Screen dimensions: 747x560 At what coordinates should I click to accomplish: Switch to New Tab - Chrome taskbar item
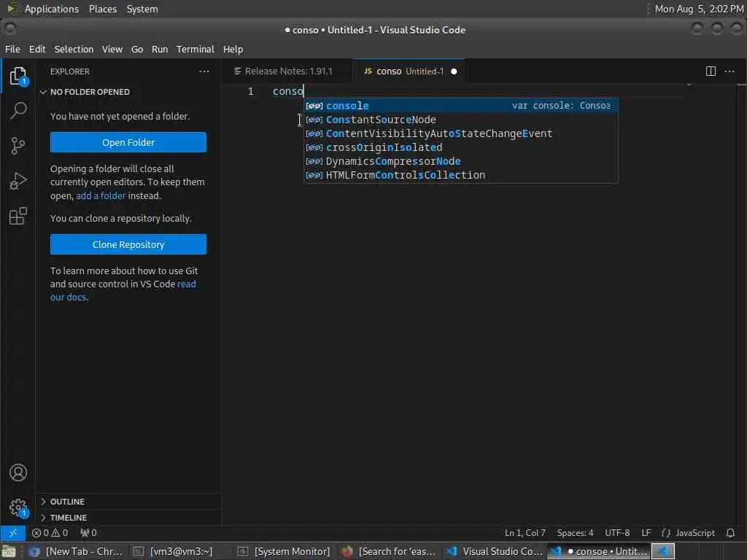point(77,551)
